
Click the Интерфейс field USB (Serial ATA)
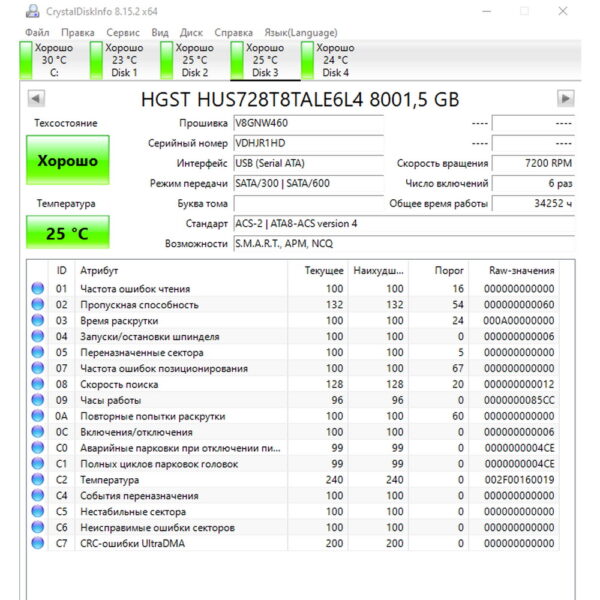coord(308,163)
